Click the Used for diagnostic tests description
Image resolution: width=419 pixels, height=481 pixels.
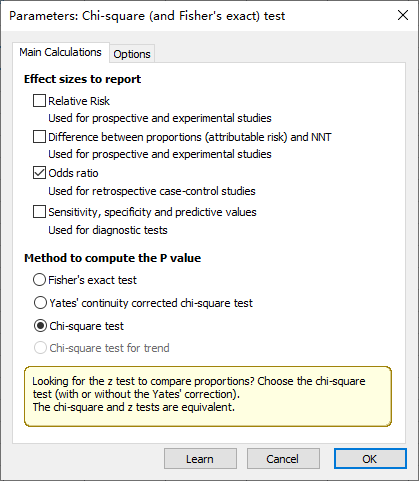[108, 230]
